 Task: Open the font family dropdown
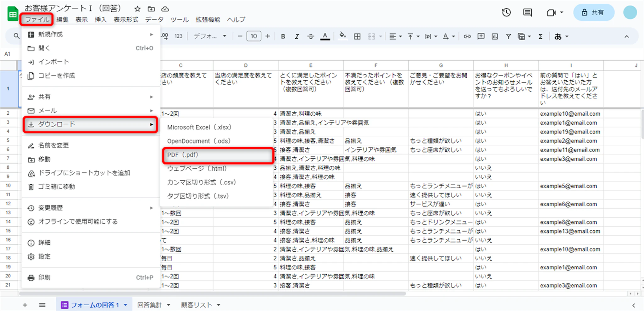tap(210, 36)
